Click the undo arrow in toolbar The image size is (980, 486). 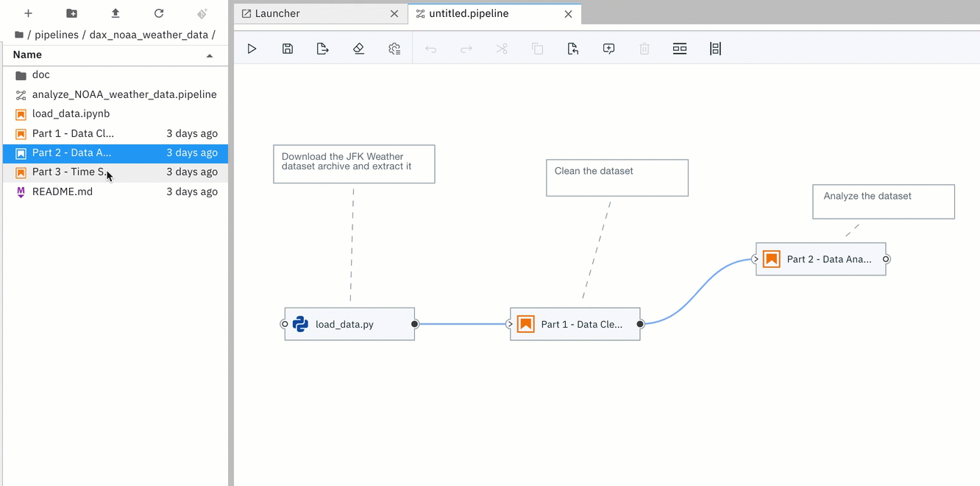tap(430, 49)
